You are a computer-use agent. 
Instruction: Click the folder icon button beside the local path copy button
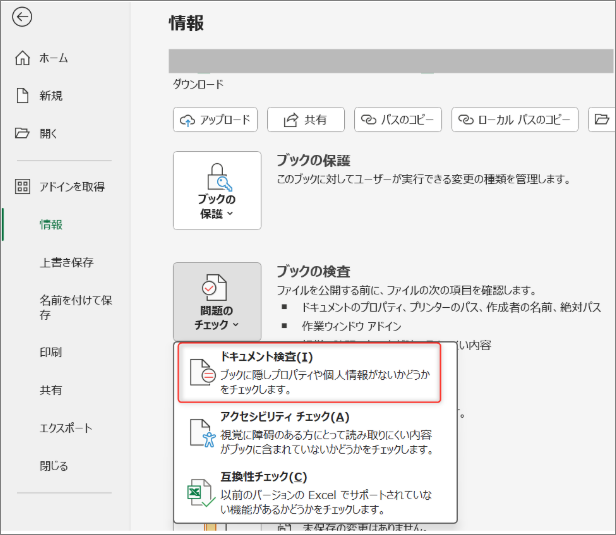click(x=601, y=119)
